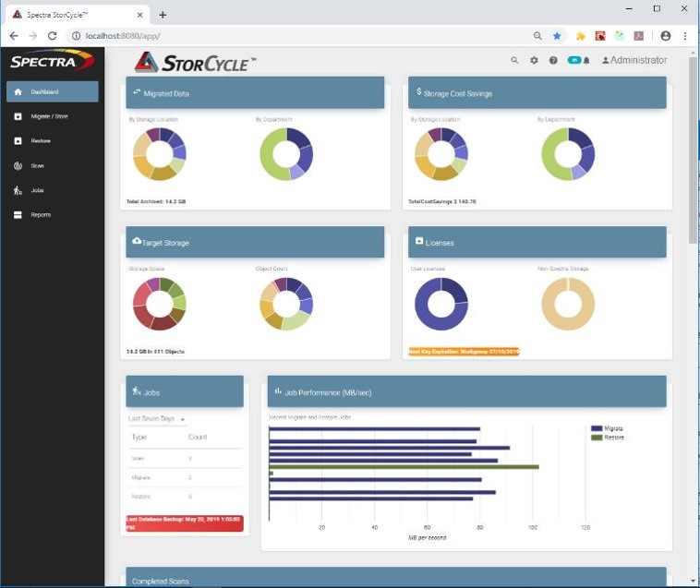Open the Reports sidebar item
Viewport: 700px width, 588px height.
click(x=53, y=215)
